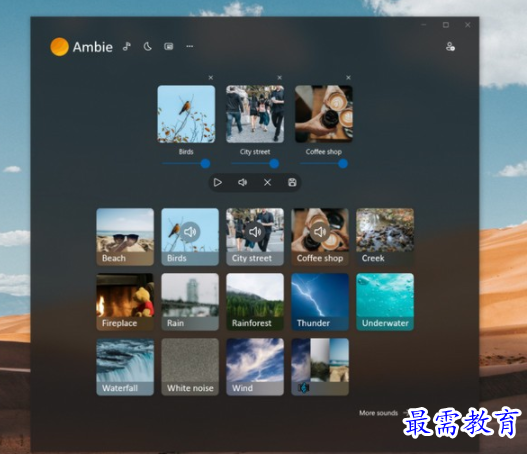Open the music catalogue icon next to Ambie

(127, 47)
